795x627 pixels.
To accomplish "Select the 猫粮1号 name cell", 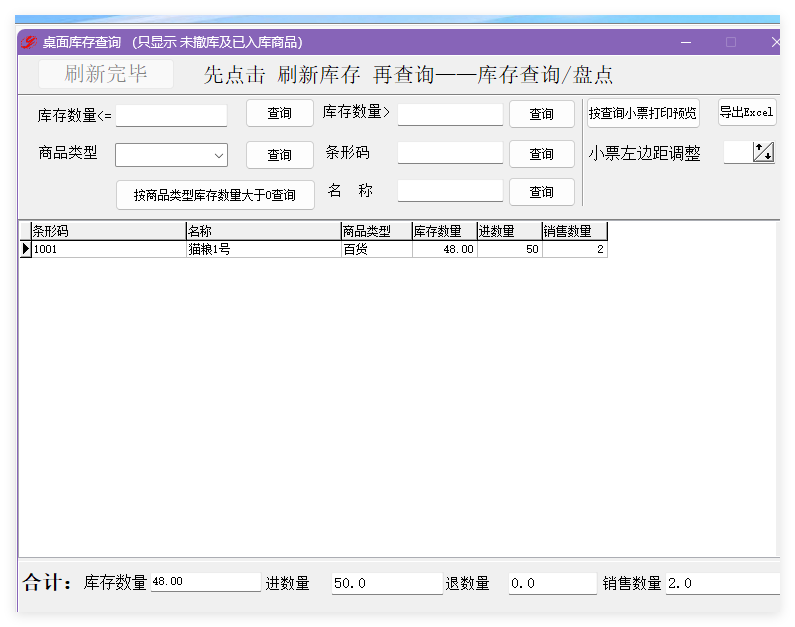I will 264,249.
